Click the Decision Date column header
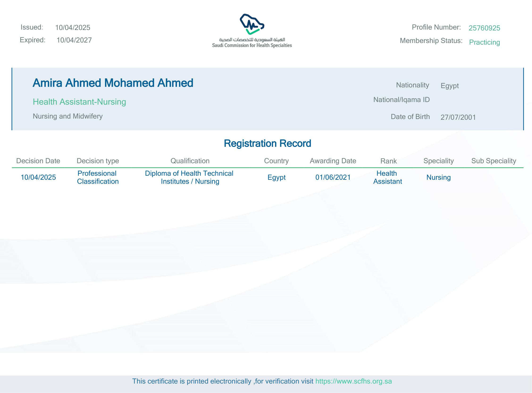532x393 pixels. point(38,161)
